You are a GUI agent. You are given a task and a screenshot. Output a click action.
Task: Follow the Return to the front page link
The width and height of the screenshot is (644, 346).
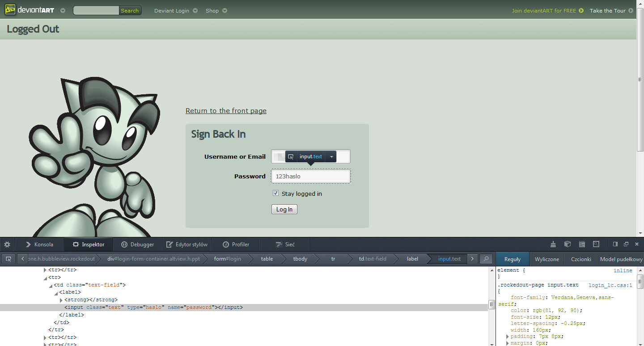point(226,111)
